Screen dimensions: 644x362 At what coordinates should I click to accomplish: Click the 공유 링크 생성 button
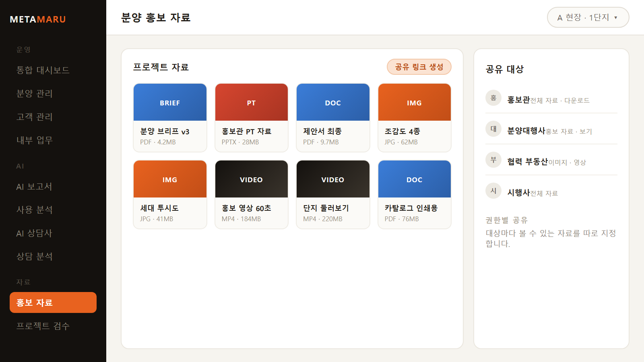[419, 67]
